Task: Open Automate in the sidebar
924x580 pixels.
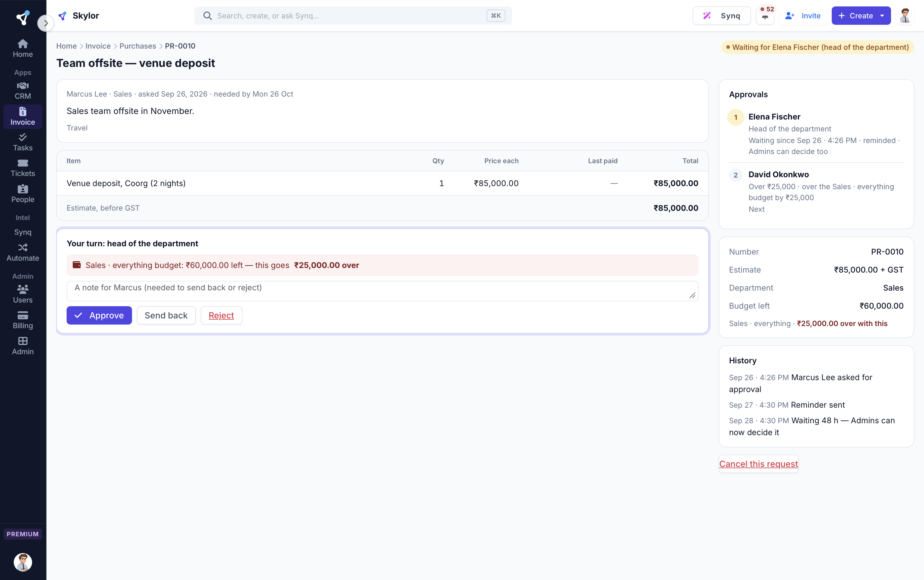Action: 23,252
